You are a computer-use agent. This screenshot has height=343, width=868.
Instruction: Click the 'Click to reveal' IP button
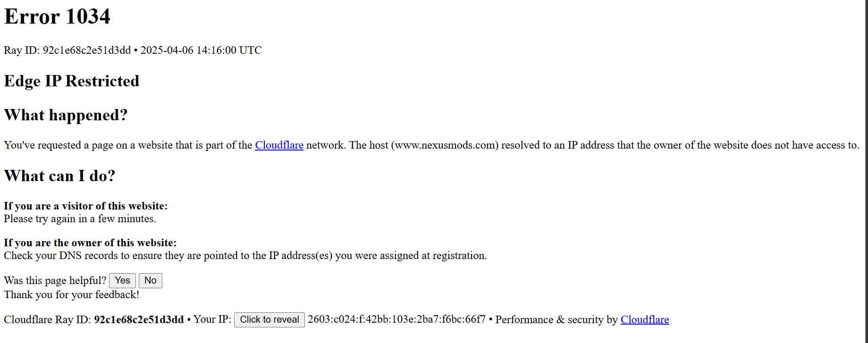pos(269,320)
